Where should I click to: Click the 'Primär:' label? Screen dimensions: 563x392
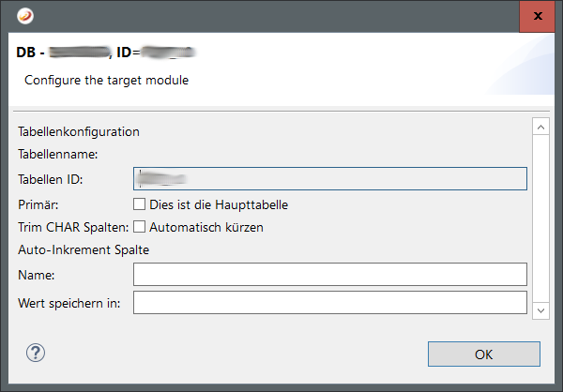pos(39,204)
